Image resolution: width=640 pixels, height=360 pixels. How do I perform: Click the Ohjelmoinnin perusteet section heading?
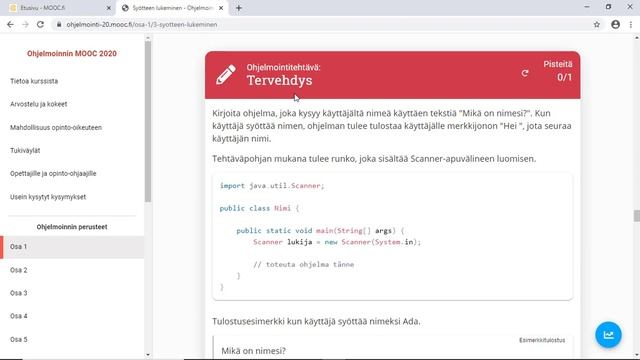point(72,227)
